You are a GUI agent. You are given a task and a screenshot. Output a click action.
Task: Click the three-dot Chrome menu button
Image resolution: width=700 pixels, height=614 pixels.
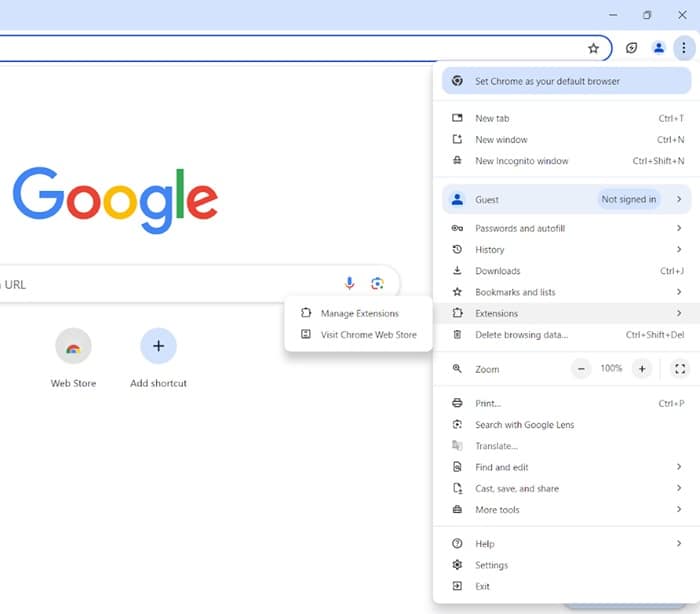683,48
